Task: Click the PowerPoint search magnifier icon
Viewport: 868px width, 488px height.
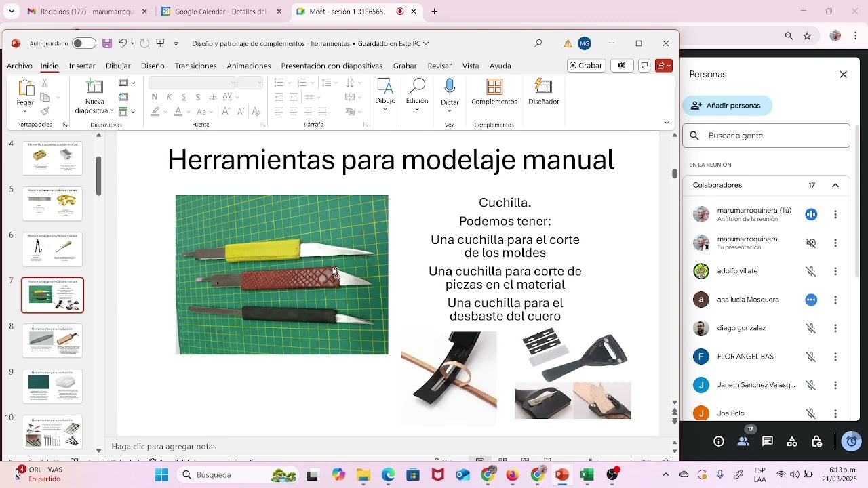Action: pos(538,43)
